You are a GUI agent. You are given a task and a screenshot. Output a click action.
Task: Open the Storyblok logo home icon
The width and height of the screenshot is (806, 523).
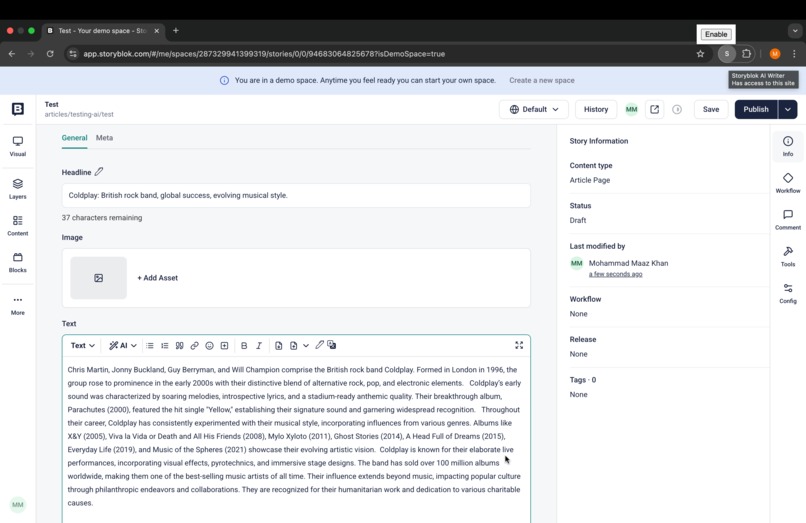tap(18, 109)
